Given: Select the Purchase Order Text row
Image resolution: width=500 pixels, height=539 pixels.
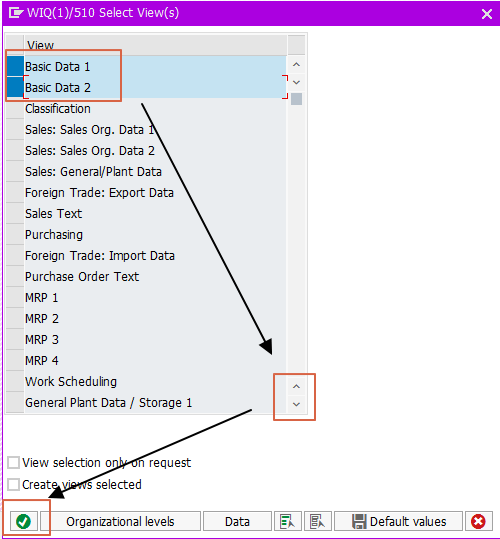Looking at the screenshot, I should [x=155, y=276].
